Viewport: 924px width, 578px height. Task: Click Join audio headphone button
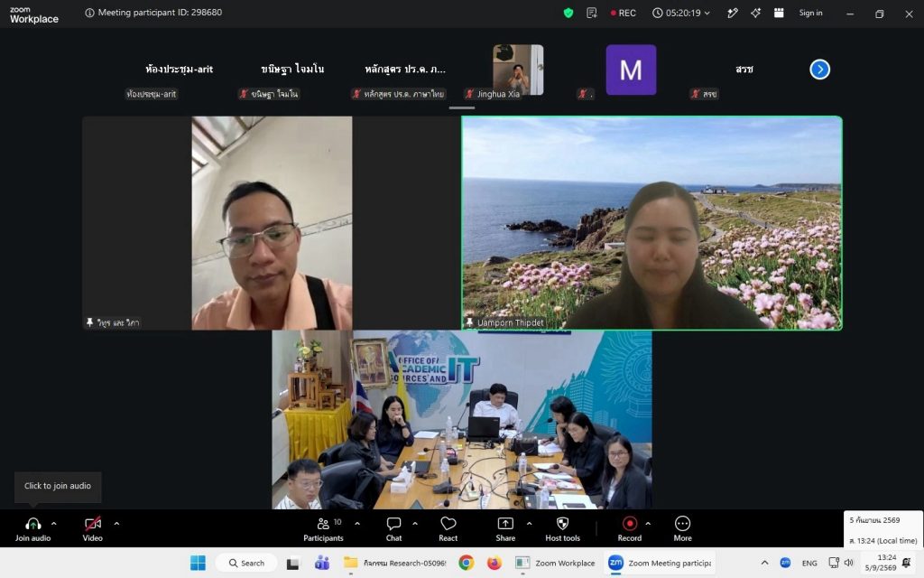[33, 529]
